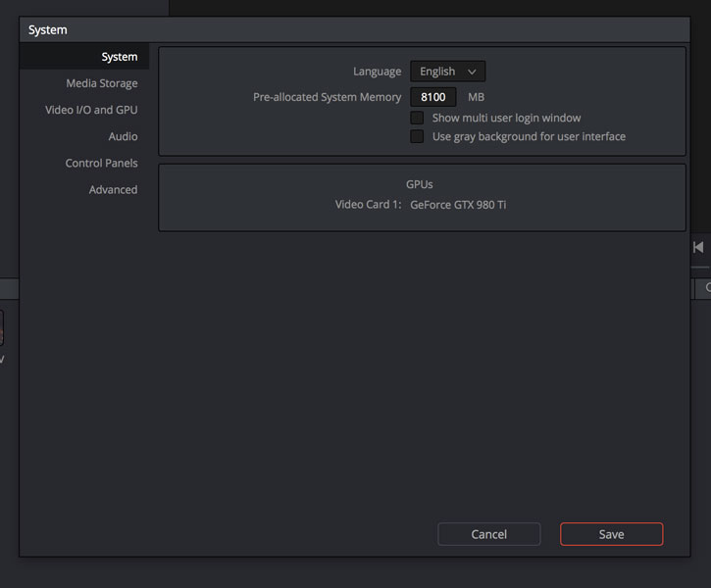
Task: Toggle Use gray background for user interface
Action: tap(417, 136)
